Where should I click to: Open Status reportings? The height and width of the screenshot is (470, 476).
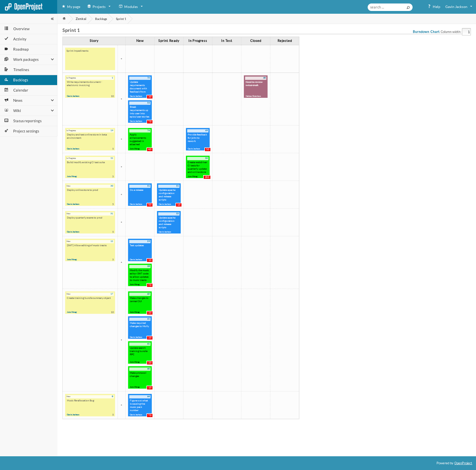27,121
